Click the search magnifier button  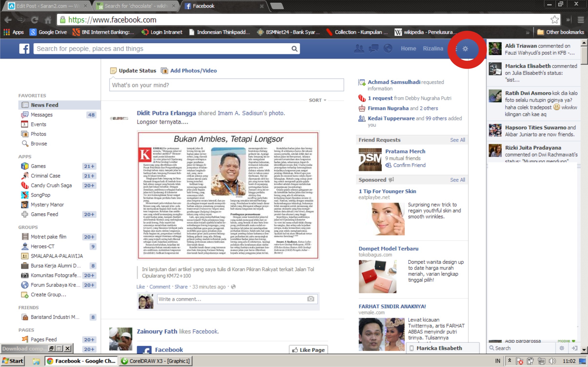(x=294, y=49)
